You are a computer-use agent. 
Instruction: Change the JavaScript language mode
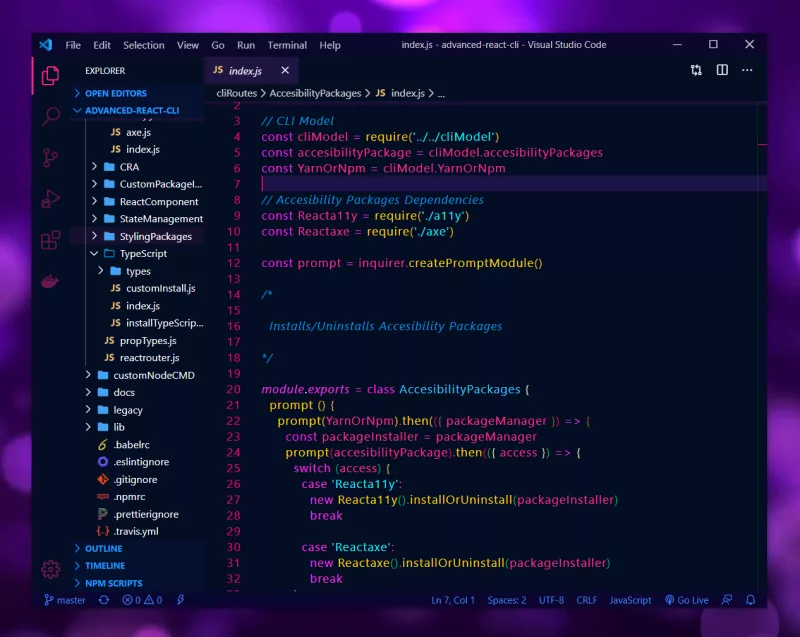630,600
